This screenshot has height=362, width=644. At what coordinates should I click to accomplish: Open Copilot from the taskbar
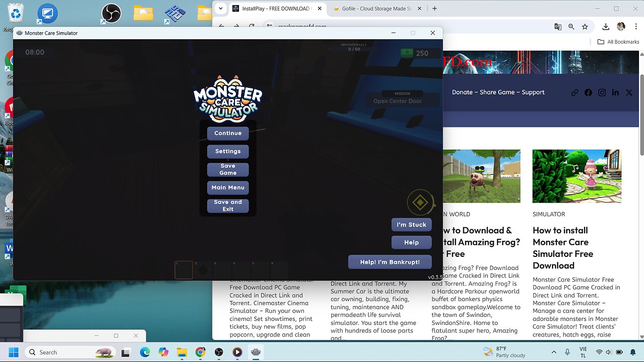pos(164,352)
